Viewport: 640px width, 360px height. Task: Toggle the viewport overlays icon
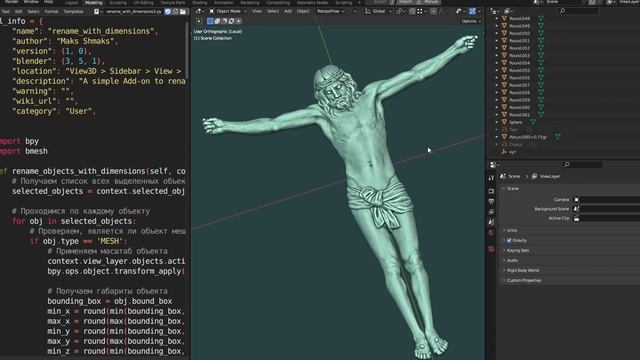pos(472,11)
